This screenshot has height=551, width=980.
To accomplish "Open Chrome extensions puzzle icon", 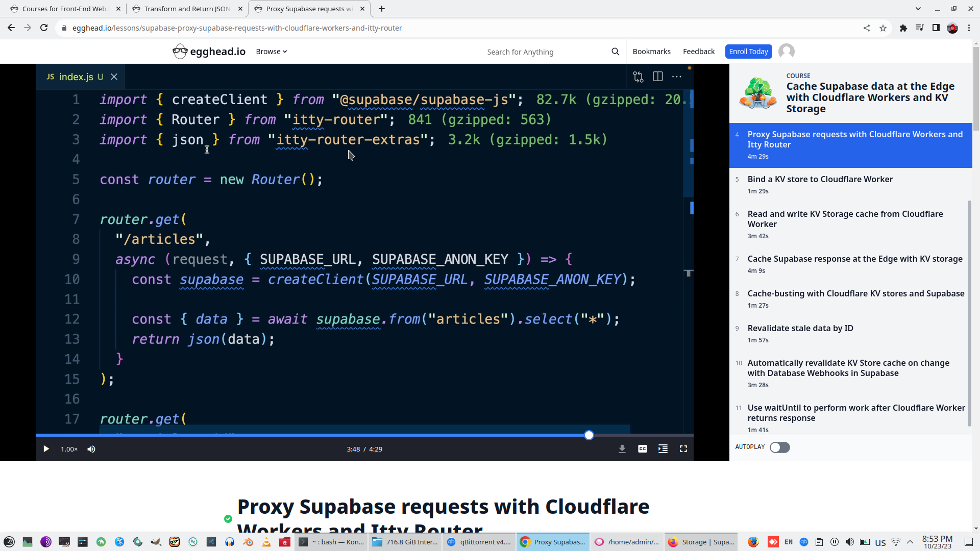I will click(903, 28).
